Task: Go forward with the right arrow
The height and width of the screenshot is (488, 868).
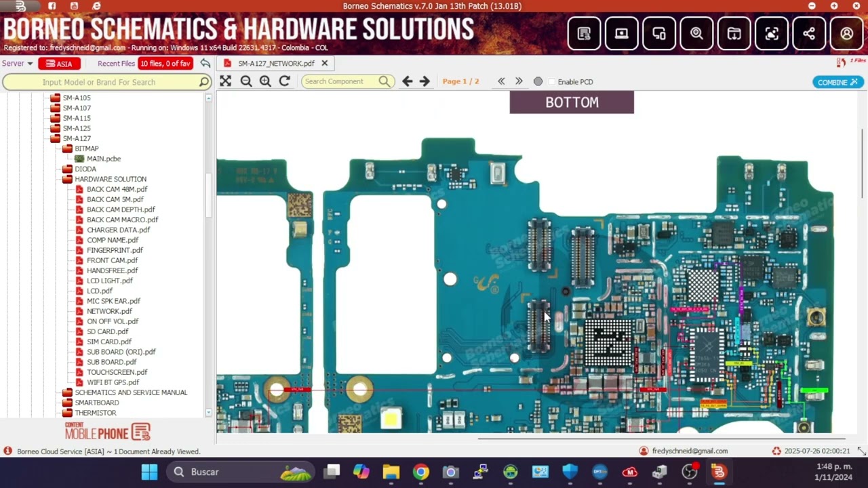Action: point(425,81)
